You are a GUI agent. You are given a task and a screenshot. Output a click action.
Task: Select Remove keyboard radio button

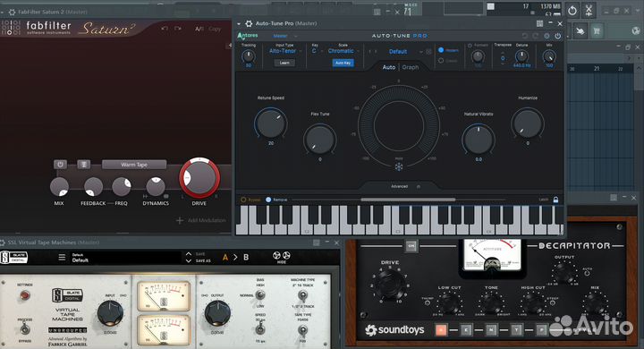[x=268, y=200]
